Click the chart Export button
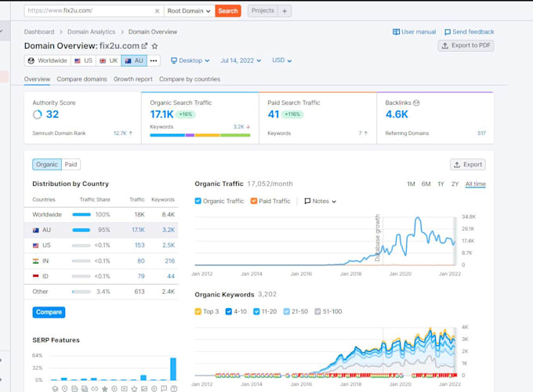 (468, 165)
